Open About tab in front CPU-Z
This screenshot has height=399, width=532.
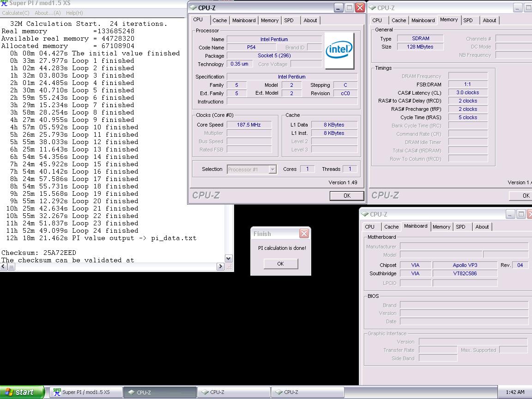[x=310, y=20]
